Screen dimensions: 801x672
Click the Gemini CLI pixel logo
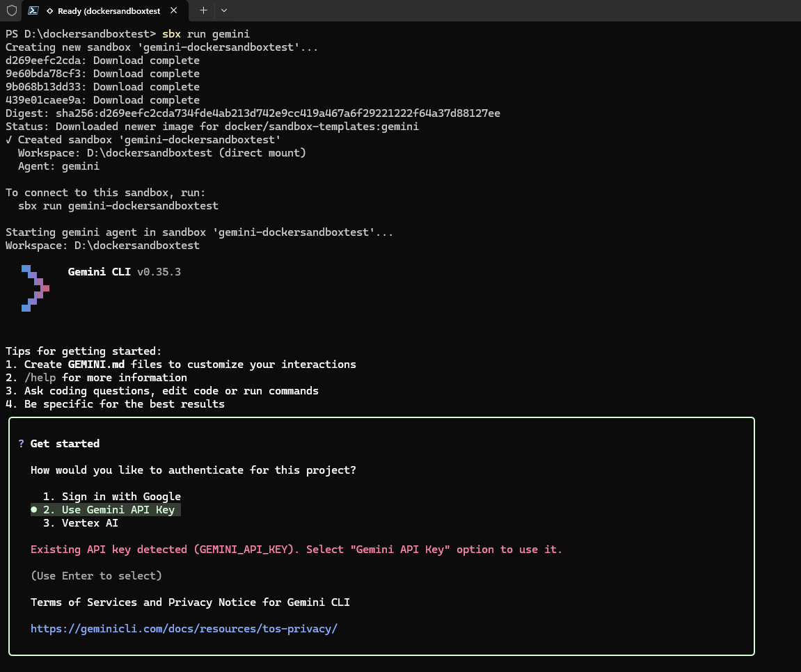pos(35,288)
